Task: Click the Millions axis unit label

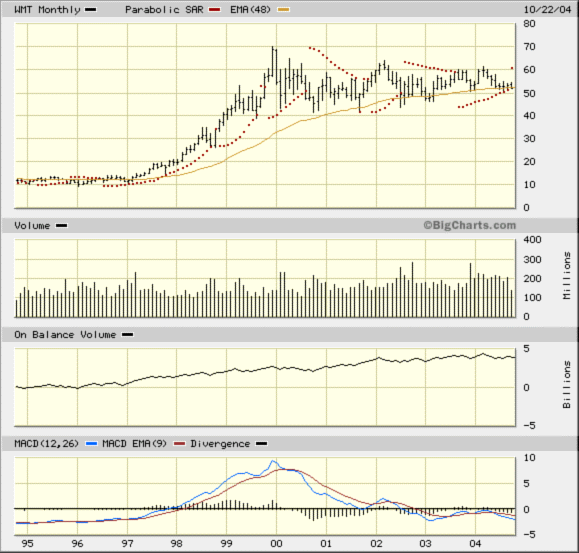Action: pos(567,276)
